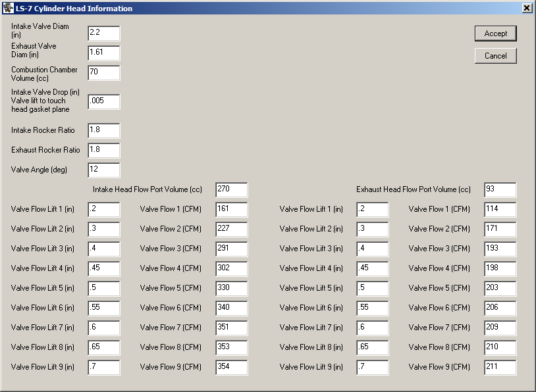This screenshot has height=392, width=536.
Task: Focus exhaust Valve Flow Lift 2 field
Action: [x=373, y=230]
